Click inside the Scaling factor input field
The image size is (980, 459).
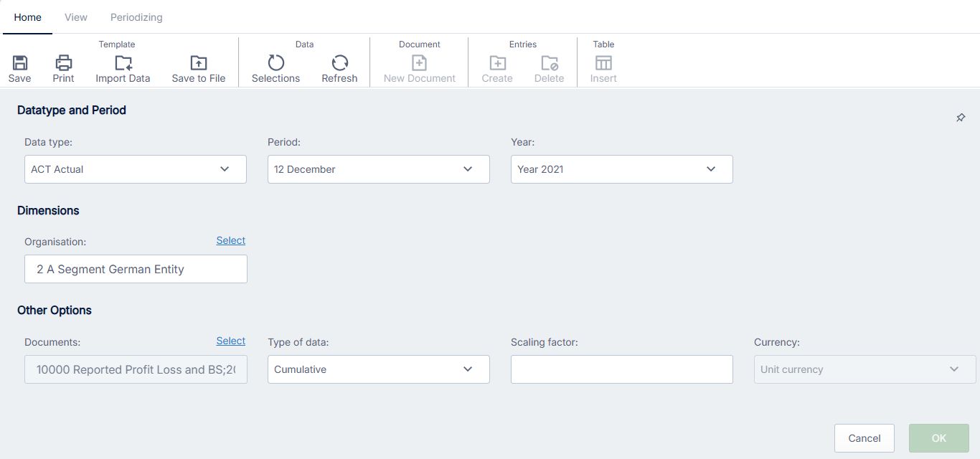622,369
